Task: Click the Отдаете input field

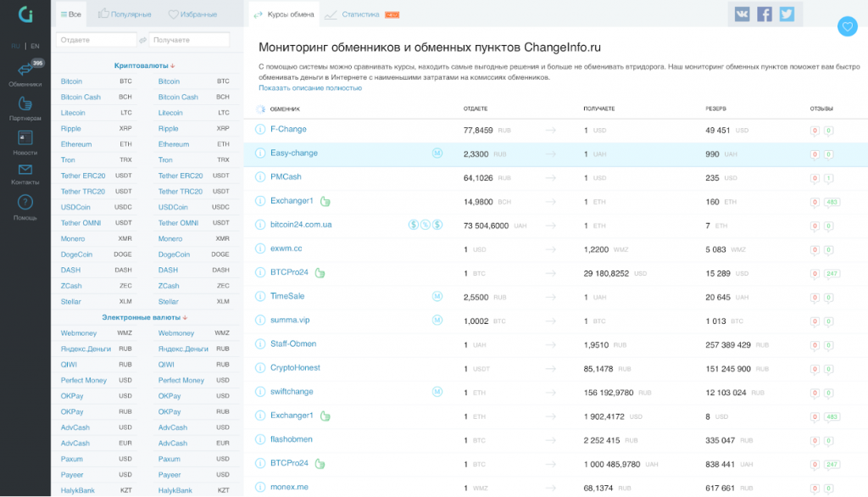Action: (x=96, y=40)
